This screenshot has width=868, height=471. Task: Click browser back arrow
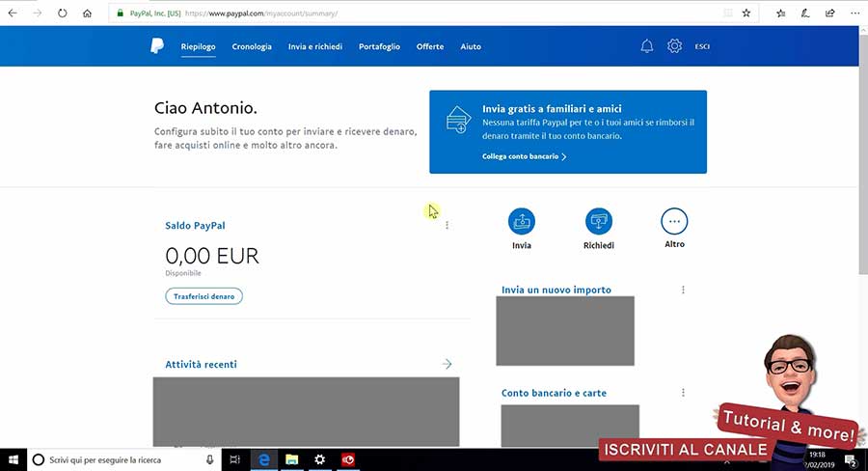(13, 13)
